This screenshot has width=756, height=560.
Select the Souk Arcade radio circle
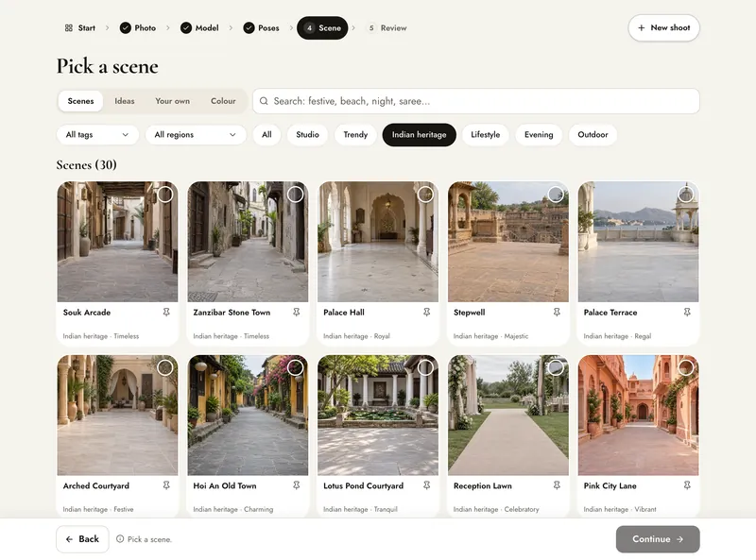pos(164,195)
